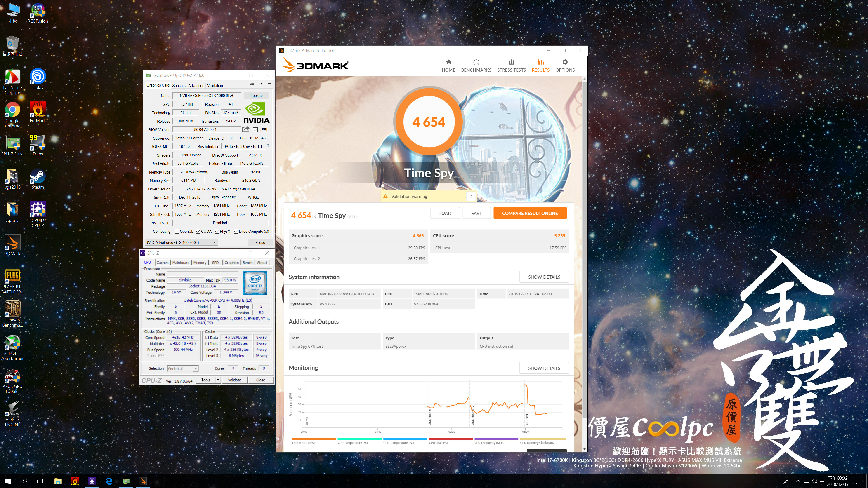The height and width of the screenshot is (488, 868).
Task: Click the BIOS export share icon in GPU-Z
Action: pos(246,129)
